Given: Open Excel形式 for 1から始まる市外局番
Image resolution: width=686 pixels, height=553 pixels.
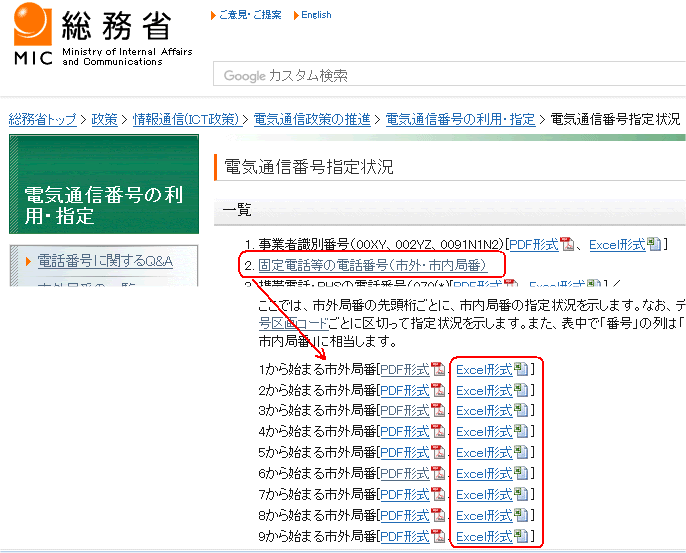Looking at the screenshot, I should [x=484, y=370].
